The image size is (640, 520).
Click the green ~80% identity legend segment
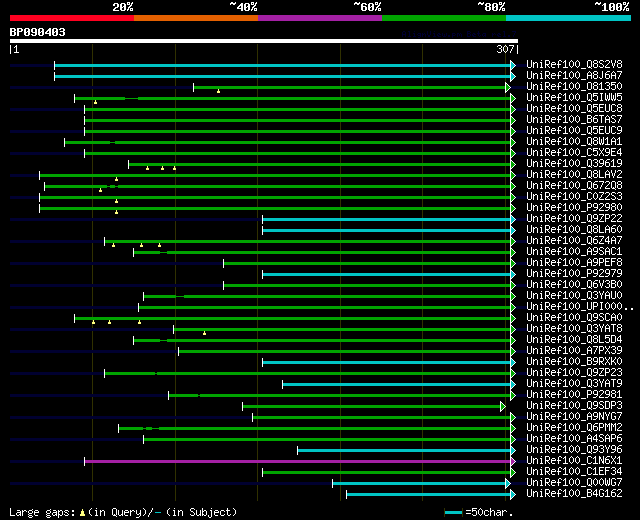click(x=444, y=18)
